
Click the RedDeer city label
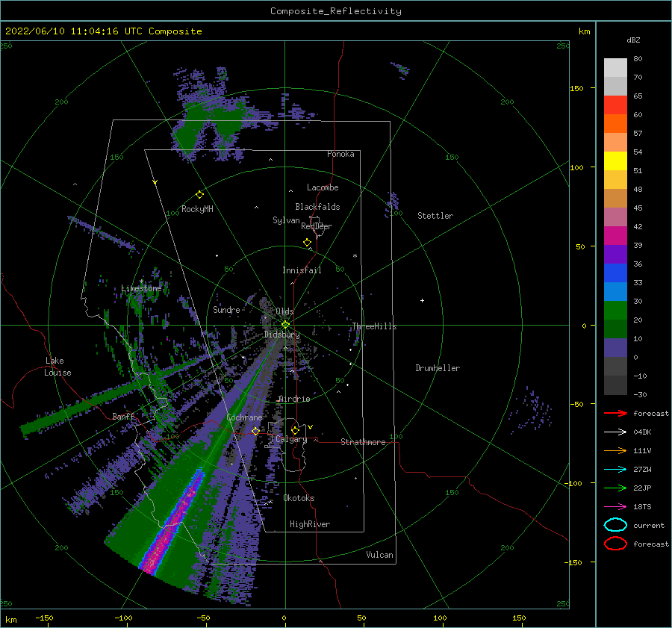[x=317, y=226]
